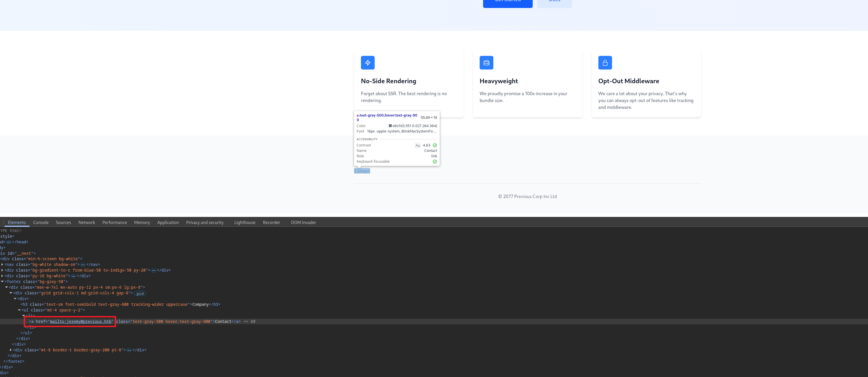
Task: Collapse the ul mt-4 space-y-2 node
Action: 19,310
